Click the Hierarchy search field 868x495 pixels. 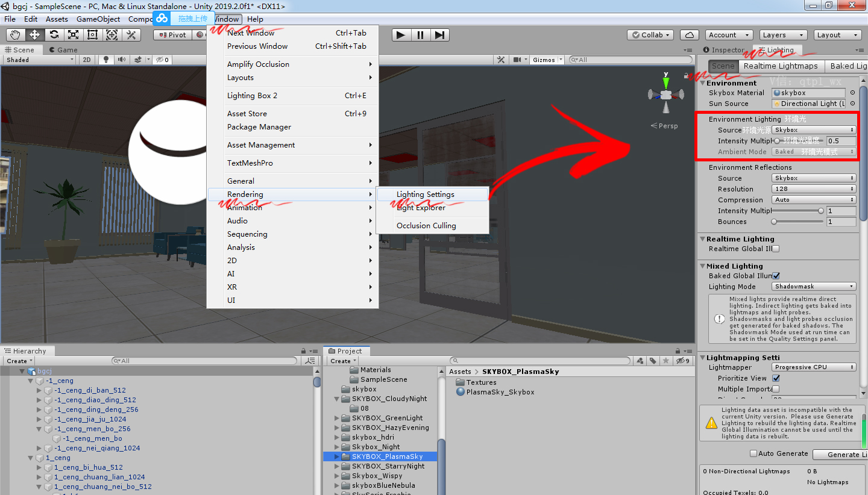[205, 361]
